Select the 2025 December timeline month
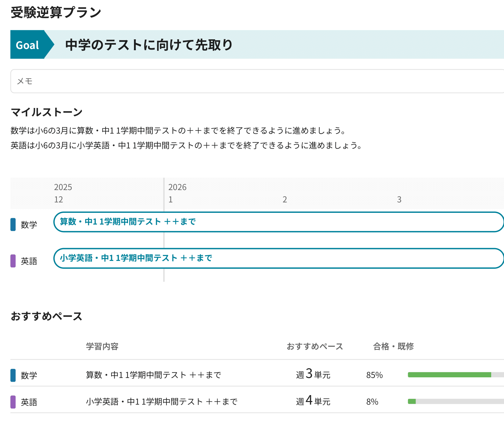Viewport: 504px width, 436px height. [x=59, y=199]
